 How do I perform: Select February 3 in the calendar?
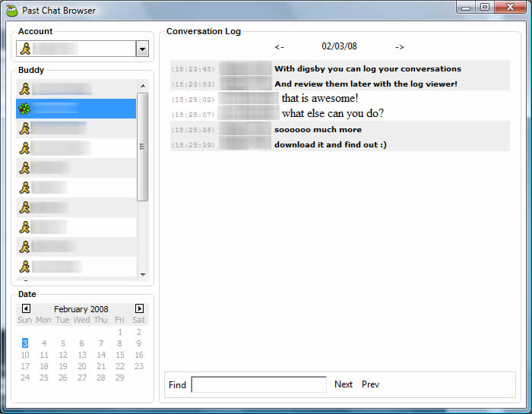(x=25, y=343)
